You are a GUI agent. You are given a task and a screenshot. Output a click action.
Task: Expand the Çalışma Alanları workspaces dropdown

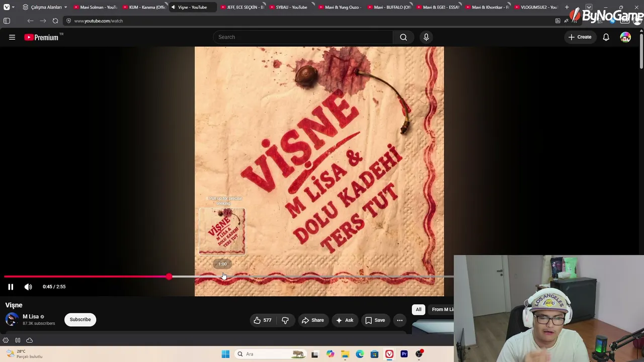(45, 7)
